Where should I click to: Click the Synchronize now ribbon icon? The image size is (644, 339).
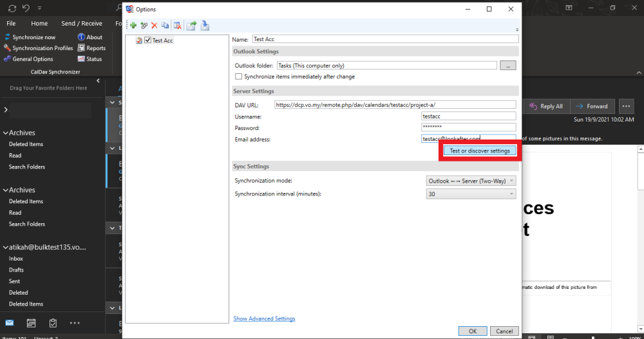(x=30, y=37)
